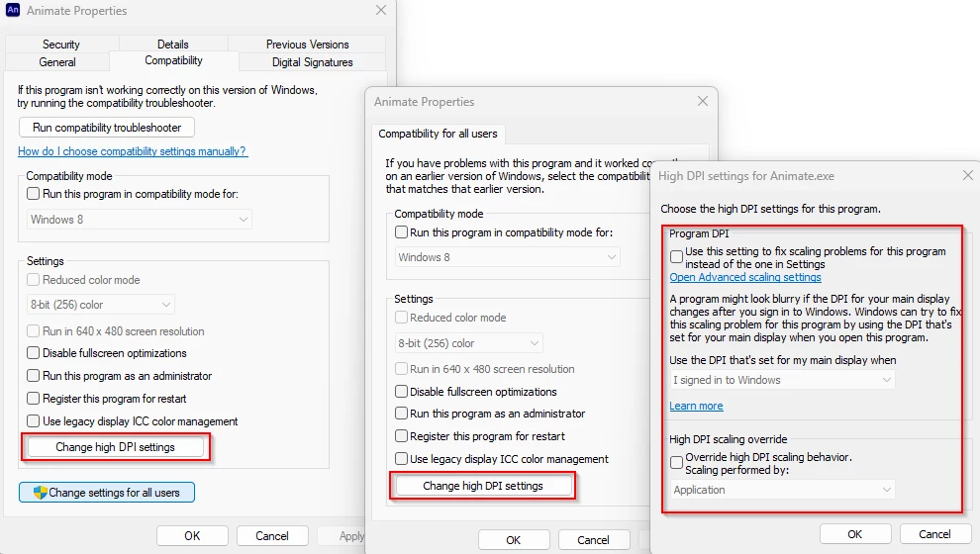This screenshot has height=554, width=980.
Task: Open 8-bit color dropdown in first window
Action: 101,305
